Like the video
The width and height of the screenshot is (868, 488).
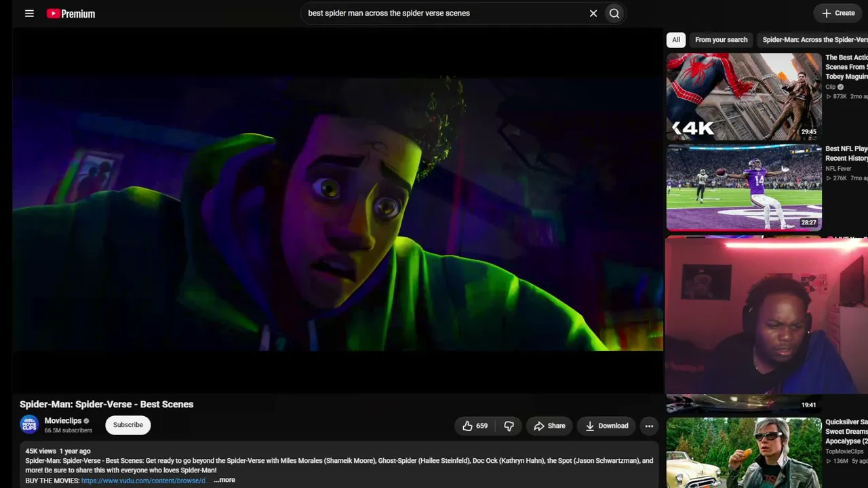pyautogui.click(x=475, y=426)
